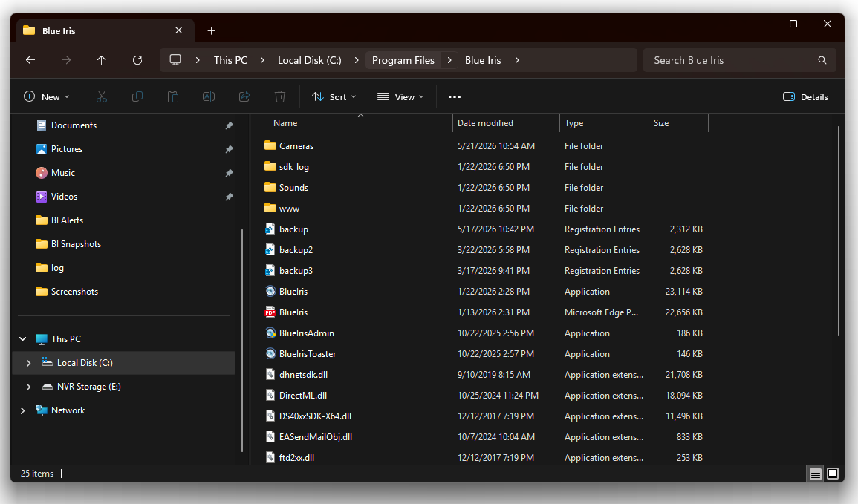This screenshot has width=858, height=504.
Task: Click the Paste clipboard icon
Action: click(x=173, y=96)
